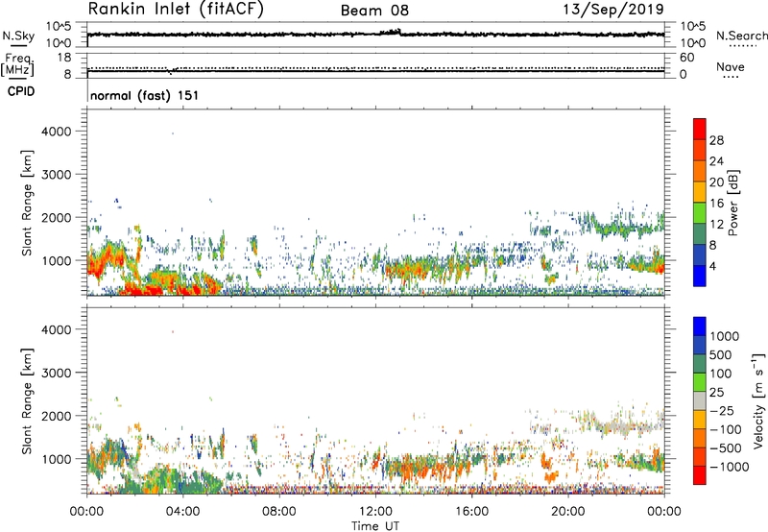768x532 pixels.
Task: Pick the bright blue top velocity colorbar segment
Action: pos(700,326)
